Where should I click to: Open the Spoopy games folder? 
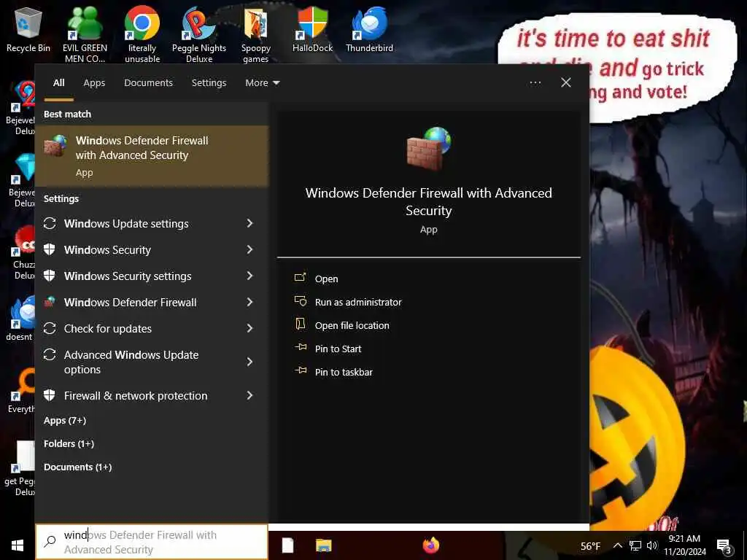pos(256,34)
